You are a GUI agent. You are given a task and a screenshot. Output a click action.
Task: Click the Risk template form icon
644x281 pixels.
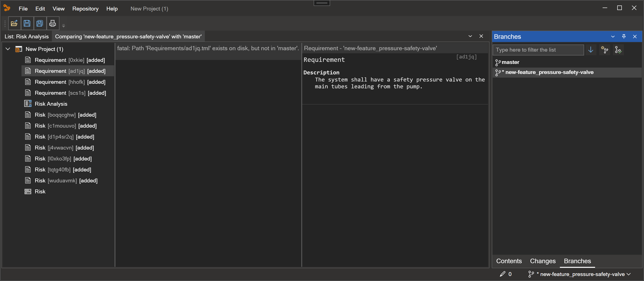(x=28, y=192)
